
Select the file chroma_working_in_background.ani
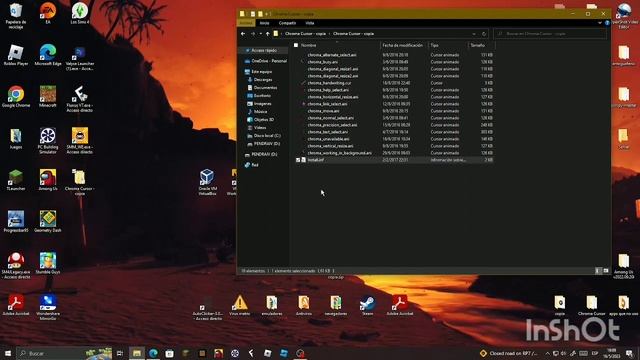pos(340,153)
